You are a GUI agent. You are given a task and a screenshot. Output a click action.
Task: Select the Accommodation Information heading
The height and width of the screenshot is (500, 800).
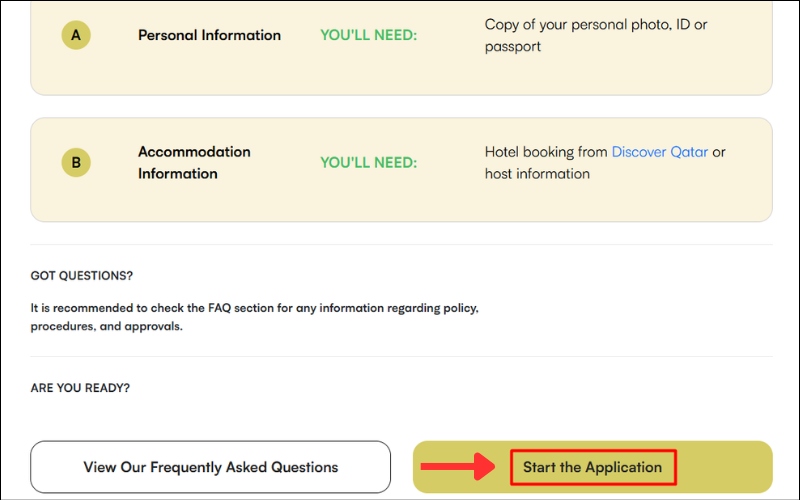coord(194,163)
